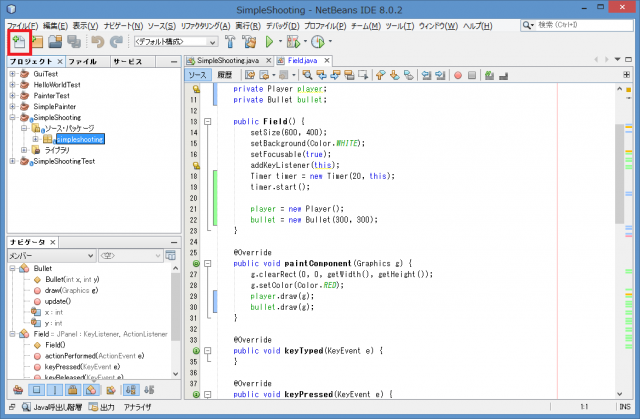Click the search field (Ctrl+I)
Viewport: 640px width, 419px height.
tap(577, 25)
